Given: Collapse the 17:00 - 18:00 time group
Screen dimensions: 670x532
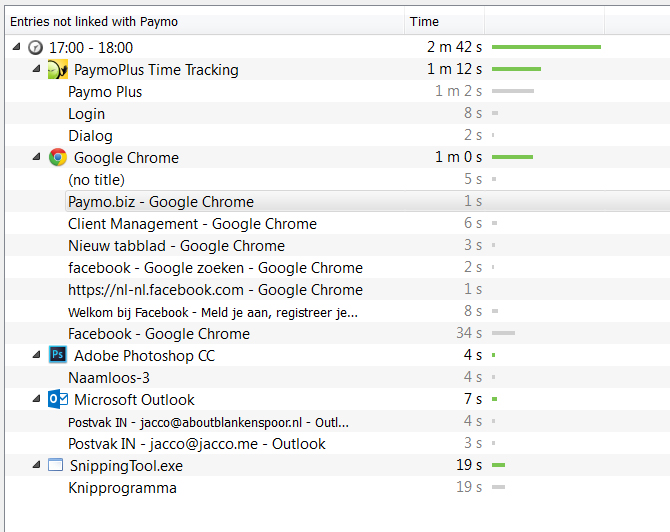Looking at the screenshot, I should pyautogui.click(x=17, y=48).
